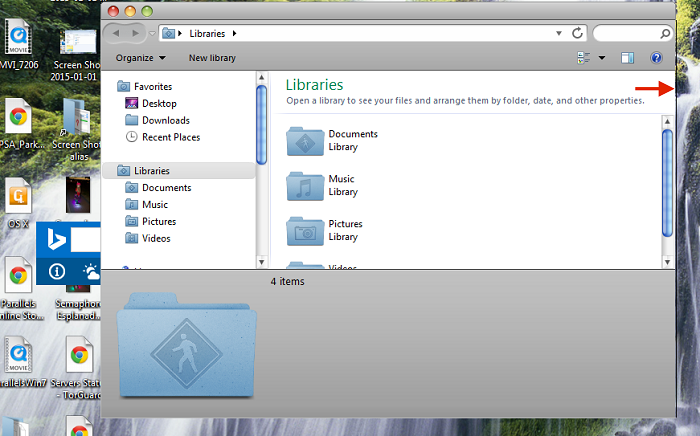Click navigation pane scrollbar up arrow
Image resolution: width=700 pixels, height=436 pixels.
[x=262, y=78]
